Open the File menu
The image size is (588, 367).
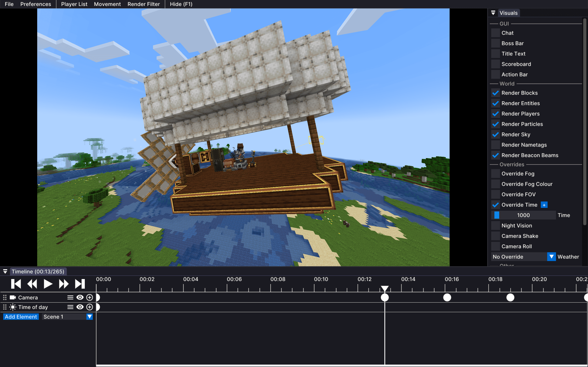9,4
